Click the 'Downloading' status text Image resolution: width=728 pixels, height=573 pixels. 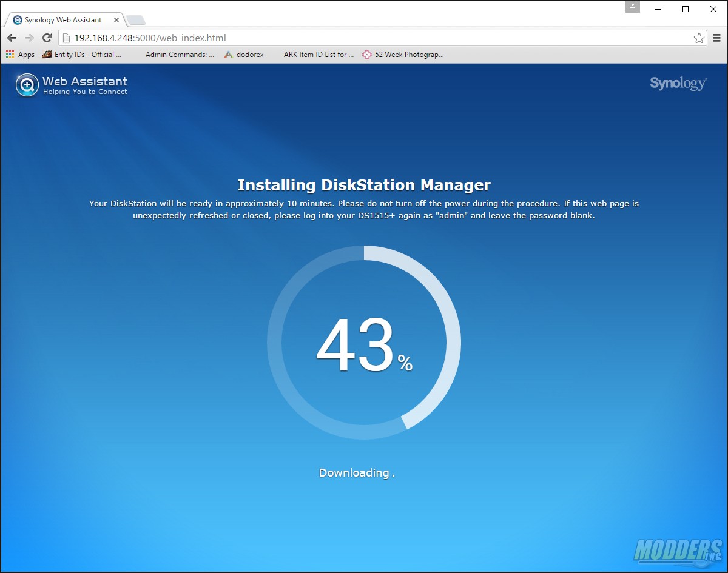click(x=357, y=472)
